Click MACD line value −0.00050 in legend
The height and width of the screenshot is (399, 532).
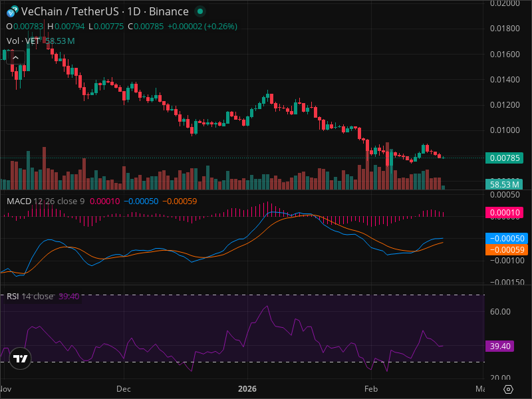point(141,201)
